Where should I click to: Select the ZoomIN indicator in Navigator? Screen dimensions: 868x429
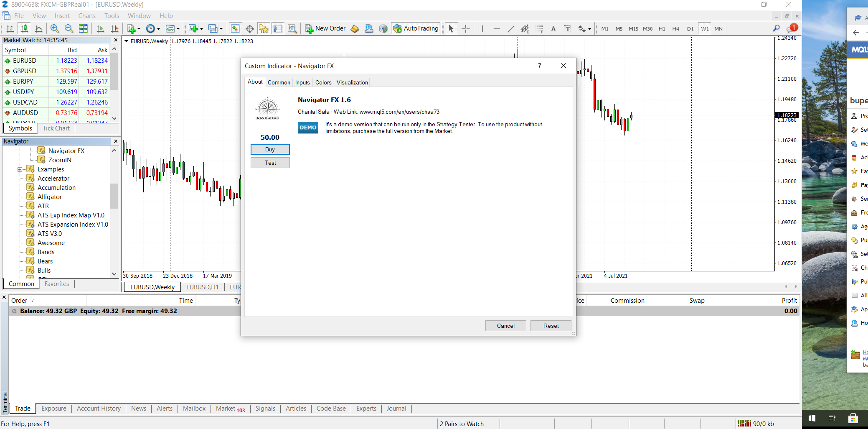pos(60,160)
